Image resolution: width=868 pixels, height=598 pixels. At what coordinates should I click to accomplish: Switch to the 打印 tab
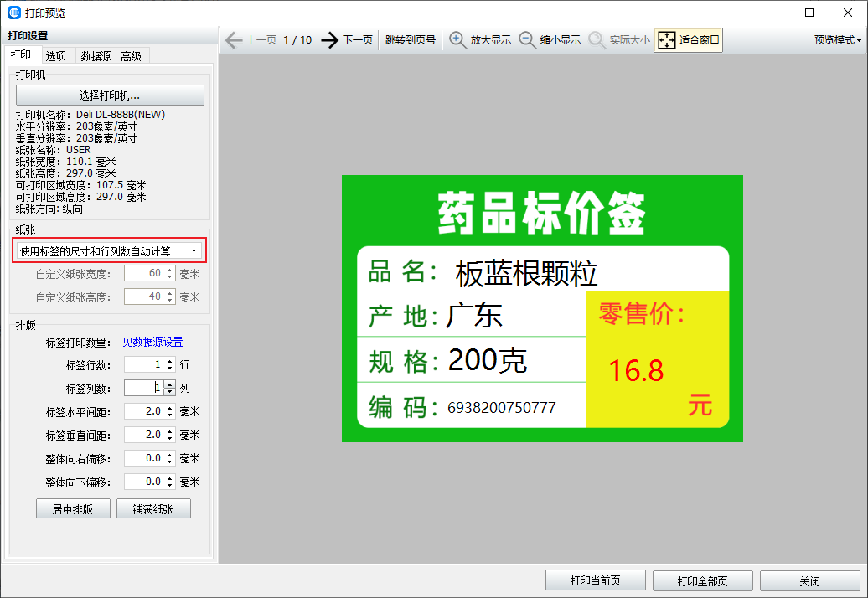click(x=21, y=54)
